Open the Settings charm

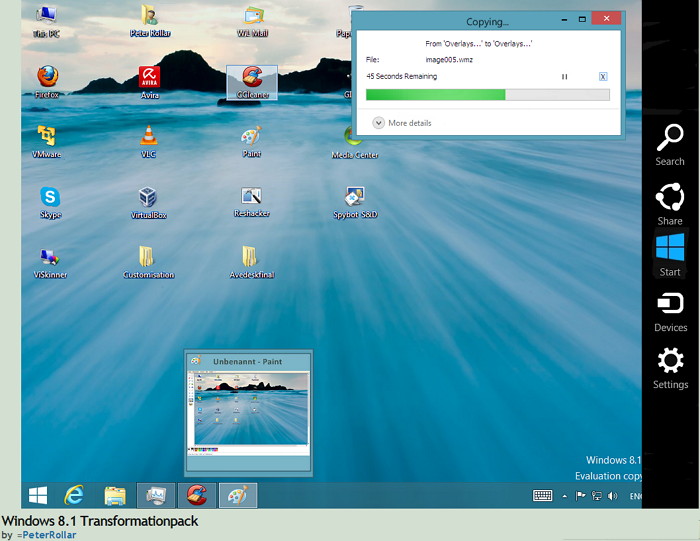(670, 368)
